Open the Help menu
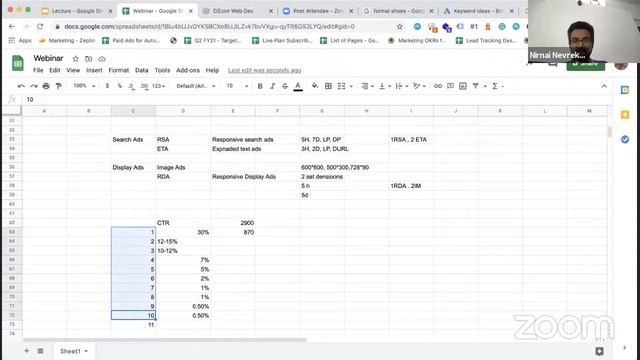The height and width of the screenshot is (360, 640). coord(212,70)
